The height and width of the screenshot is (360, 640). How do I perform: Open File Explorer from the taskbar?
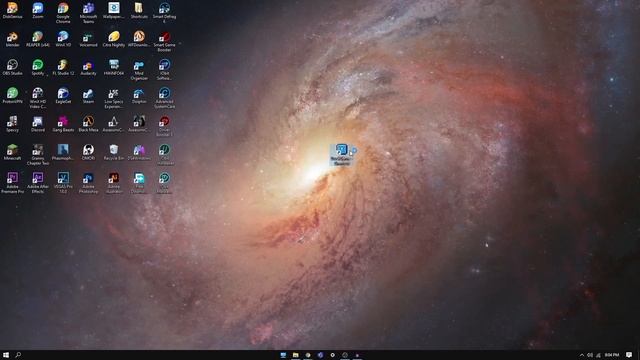(x=296, y=355)
